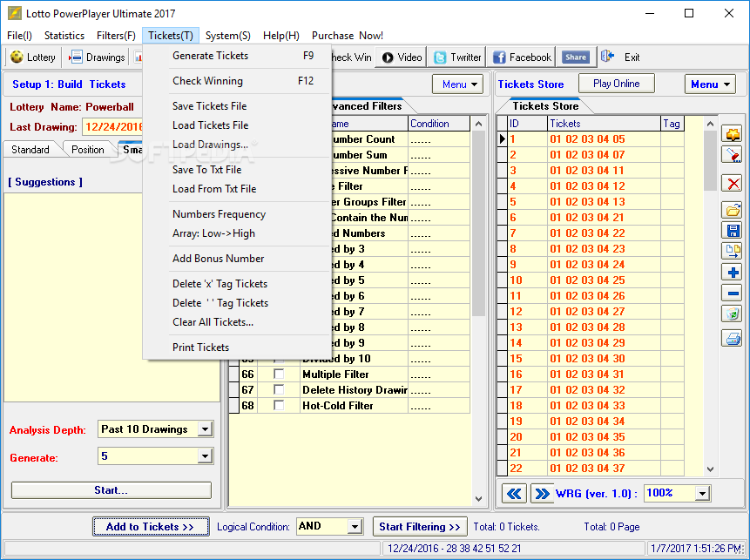Viewport: 750px width, 560px height.
Task: Tick the Delete History Drawings checkbox
Action: pos(279,390)
